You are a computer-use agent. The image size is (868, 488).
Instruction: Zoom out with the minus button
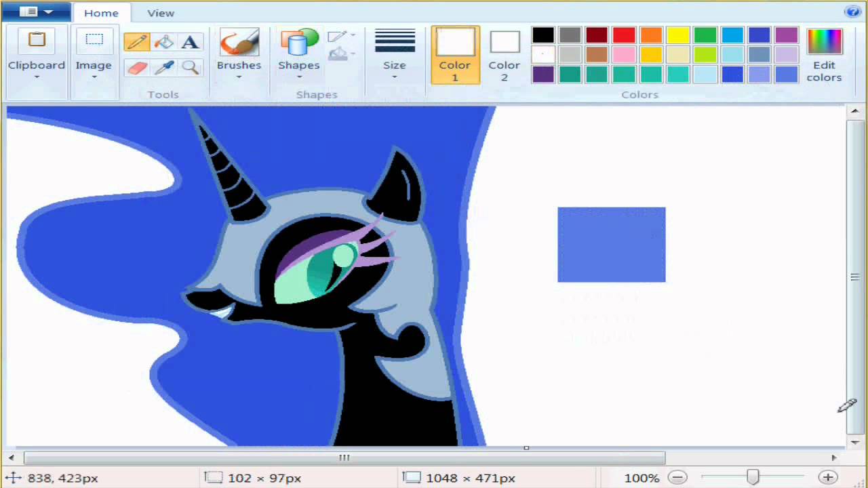click(677, 478)
